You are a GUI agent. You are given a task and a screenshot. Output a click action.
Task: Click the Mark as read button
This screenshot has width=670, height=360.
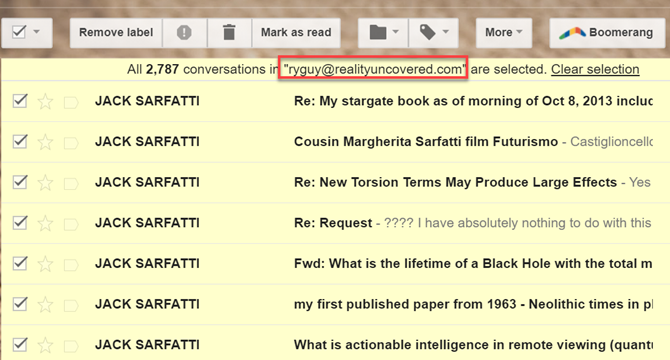(x=296, y=32)
